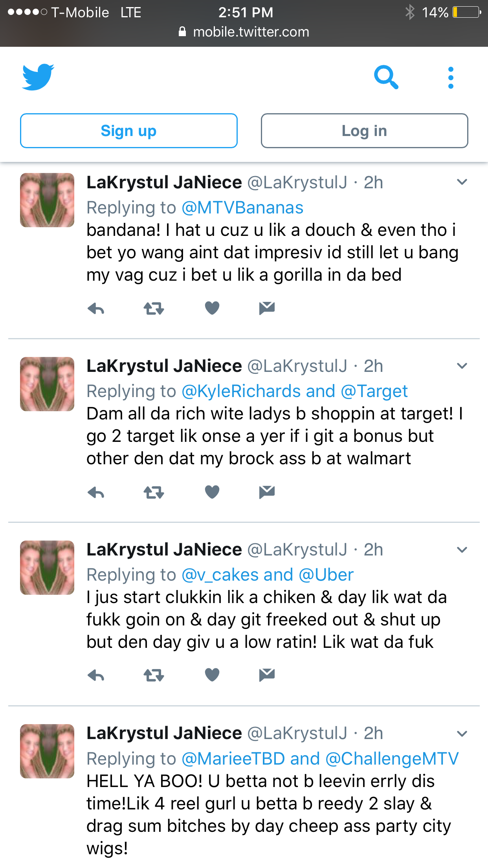Click the Sign up button
This screenshot has width=488, height=868.
click(129, 131)
